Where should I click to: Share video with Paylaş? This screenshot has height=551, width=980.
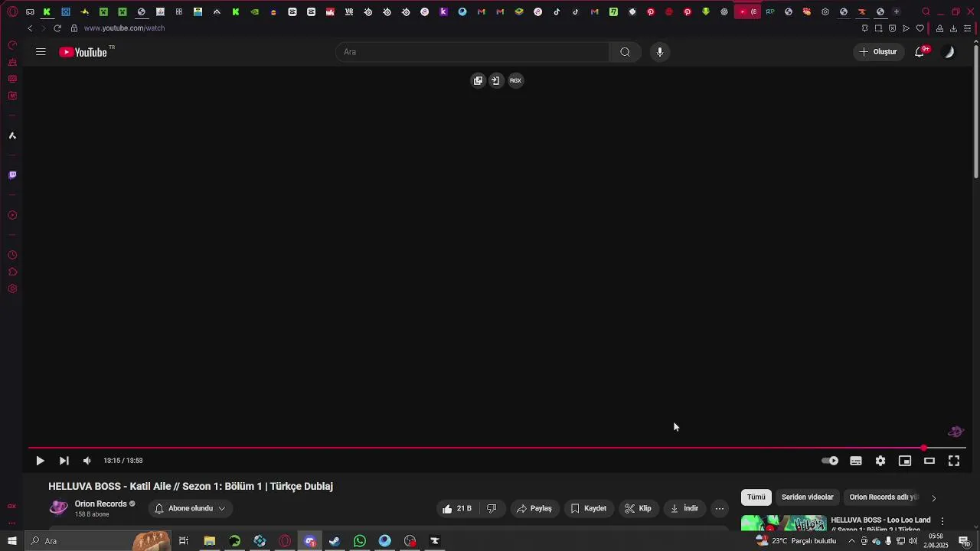pyautogui.click(x=534, y=508)
